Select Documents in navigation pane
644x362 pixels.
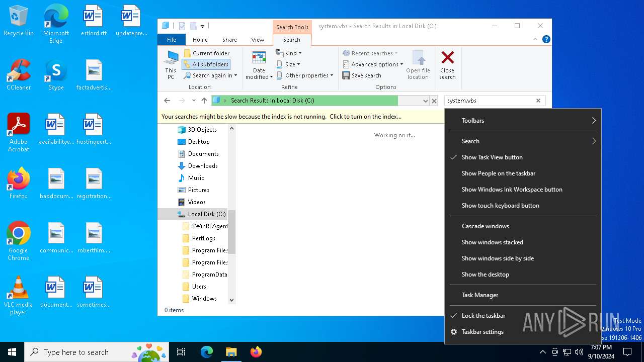[203, 154]
